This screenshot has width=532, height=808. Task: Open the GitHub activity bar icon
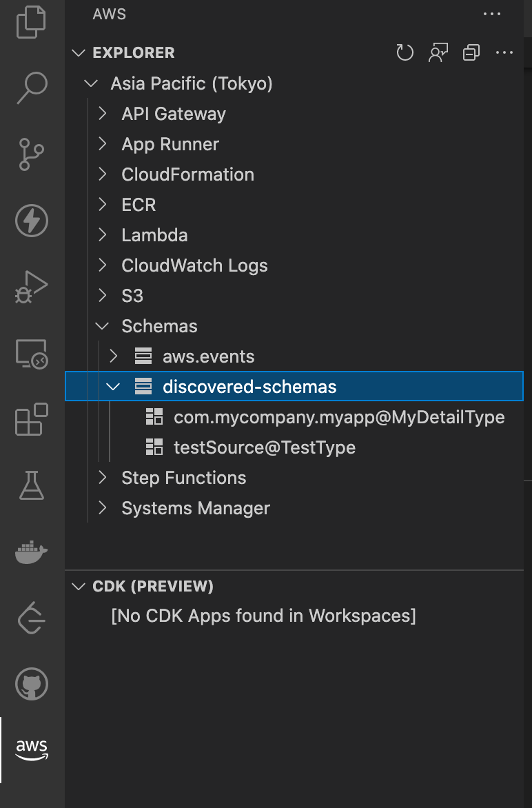(32, 685)
